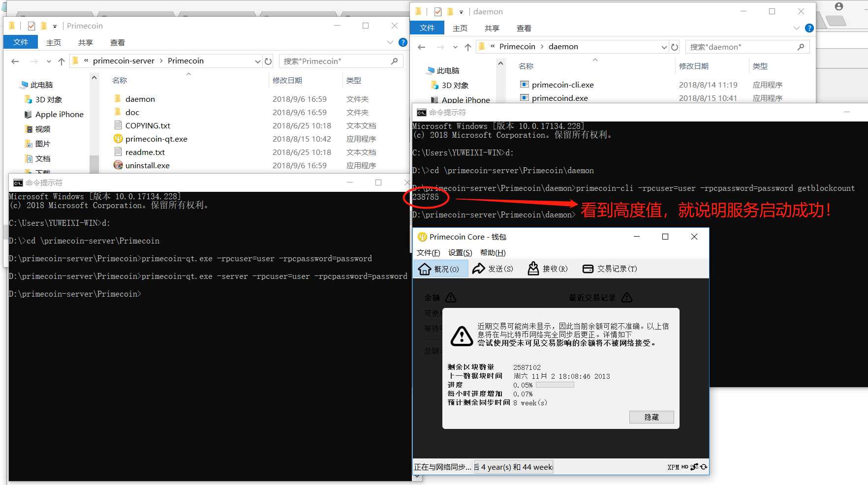The height and width of the screenshot is (485, 868).
Task: Select primecoin-qt.exe in file list
Action: click(x=156, y=139)
